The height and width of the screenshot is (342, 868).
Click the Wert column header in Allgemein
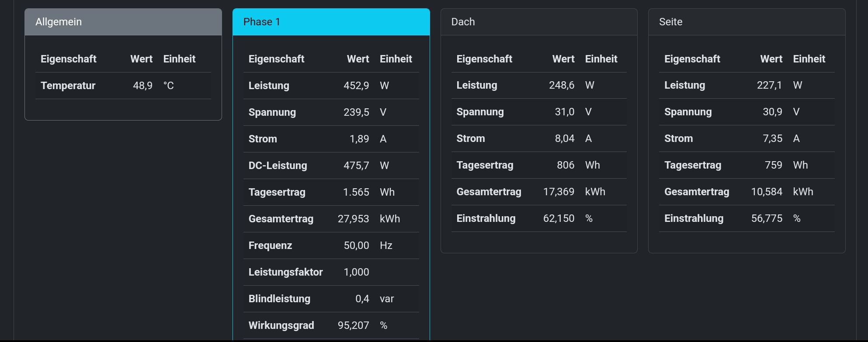click(x=141, y=59)
